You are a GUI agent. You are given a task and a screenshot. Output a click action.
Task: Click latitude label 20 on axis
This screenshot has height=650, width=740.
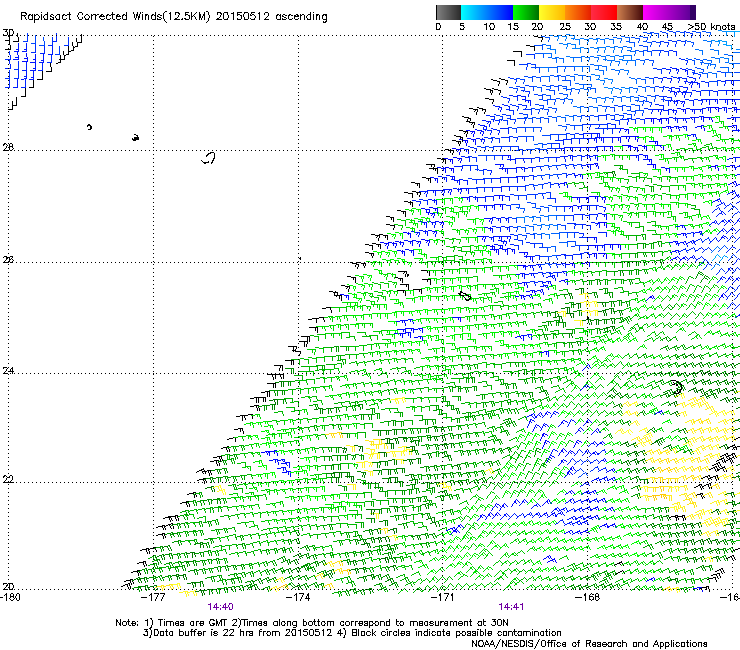pyautogui.click(x=8, y=586)
